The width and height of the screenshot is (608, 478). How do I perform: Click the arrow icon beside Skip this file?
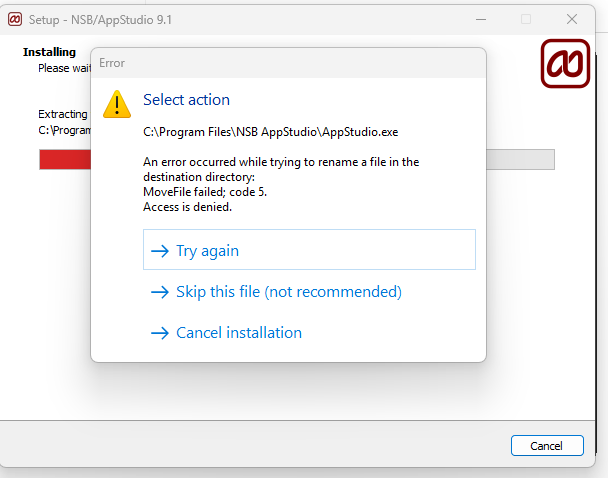coord(160,292)
